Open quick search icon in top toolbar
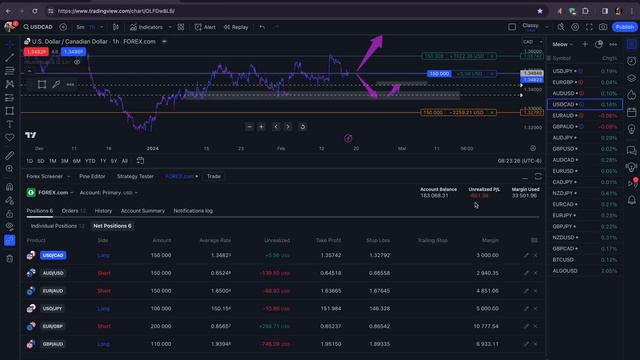 (x=561, y=27)
